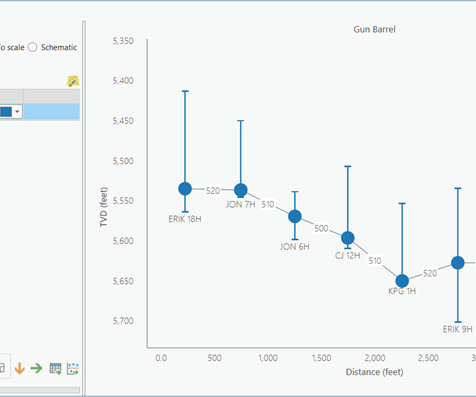Viewport: 476px width, 397px height.
Task: Select the CJ 12H well marker
Action: [x=348, y=238]
